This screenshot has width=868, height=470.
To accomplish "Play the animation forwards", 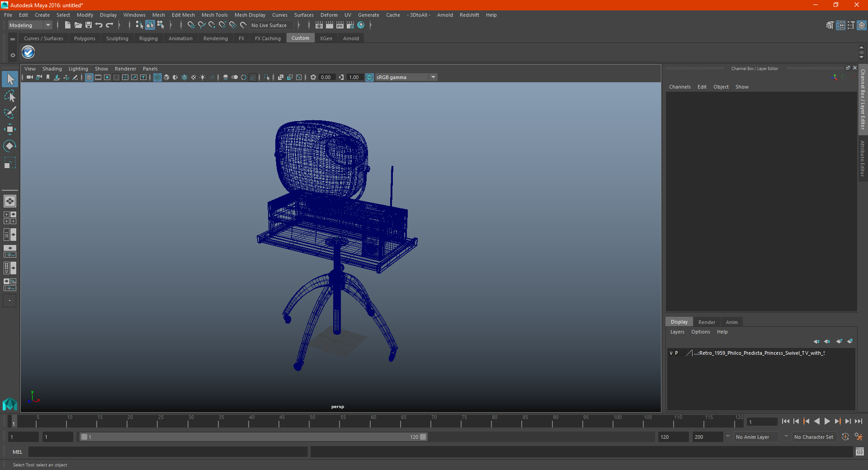I will coord(827,421).
